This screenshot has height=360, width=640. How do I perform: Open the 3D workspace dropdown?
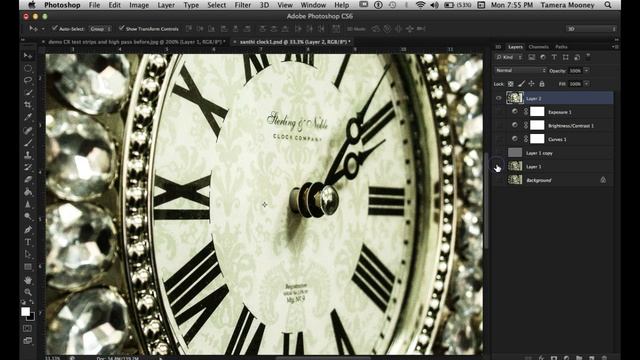(591, 29)
